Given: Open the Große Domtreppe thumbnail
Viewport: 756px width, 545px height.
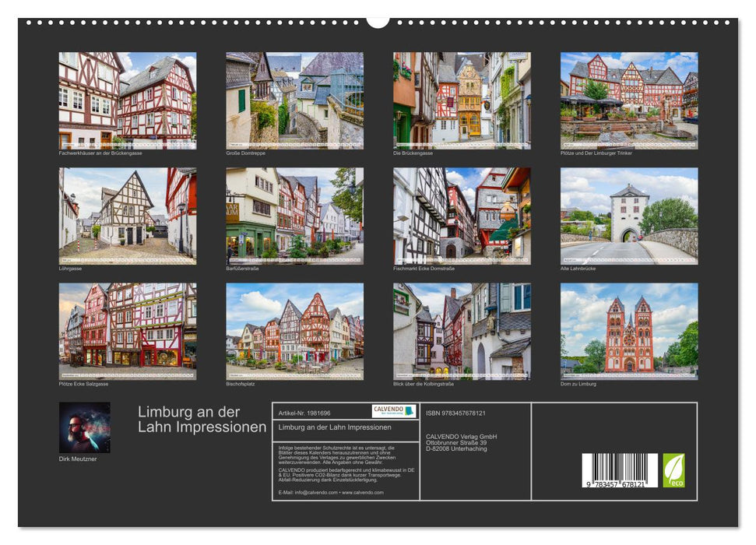Looking at the screenshot, I should [294, 100].
